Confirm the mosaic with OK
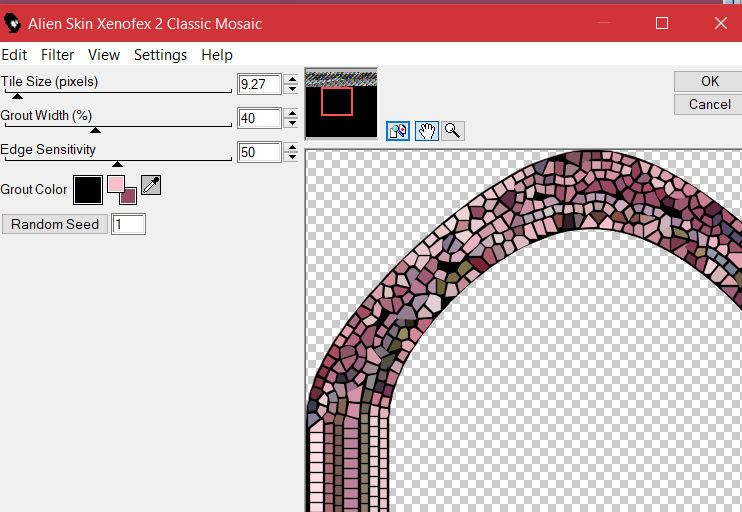Screen dimensions: 742x512 708,81
